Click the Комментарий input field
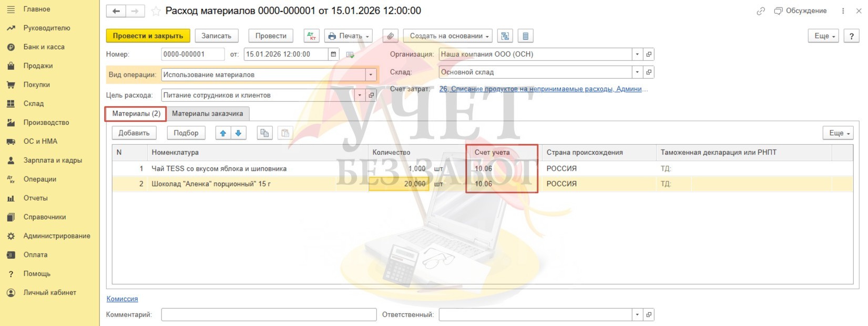The height and width of the screenshot is (326, 868). (x=269, y=314)
